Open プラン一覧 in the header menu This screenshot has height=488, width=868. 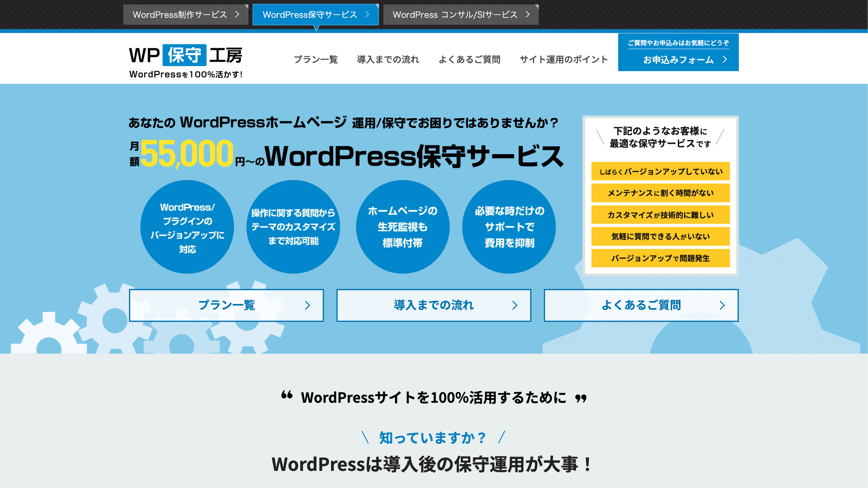tap(316, 60)
